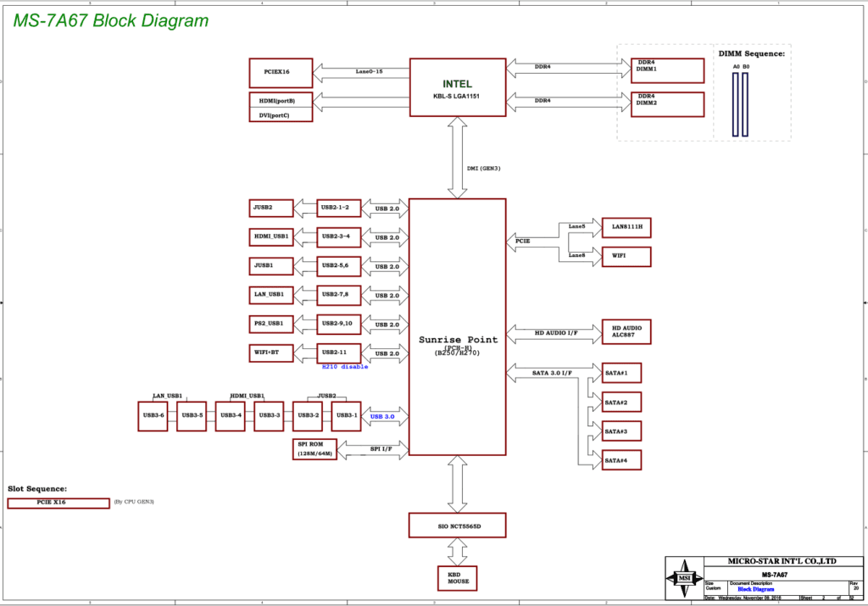This screenshot has height=606, width=868.
Task: Click the blue USB 3.0 label
Action: (382, 417)
